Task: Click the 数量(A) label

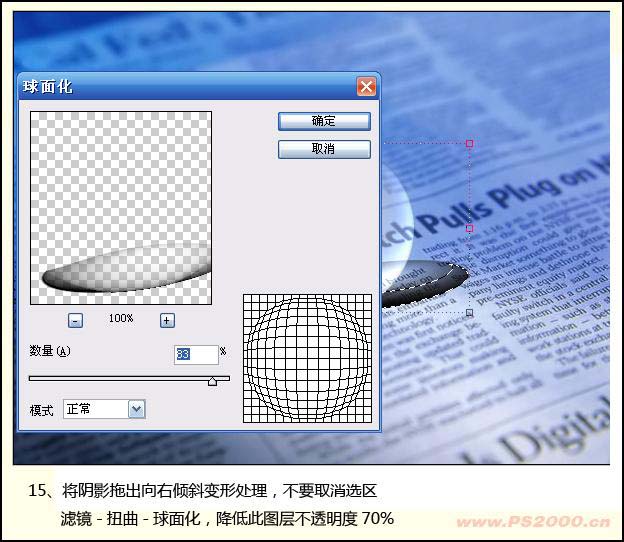Action: 50,351
